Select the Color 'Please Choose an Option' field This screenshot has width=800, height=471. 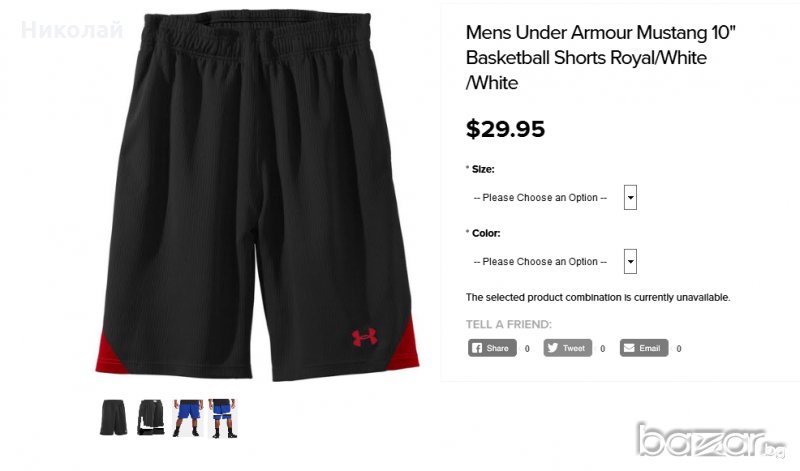click(552, 261)
